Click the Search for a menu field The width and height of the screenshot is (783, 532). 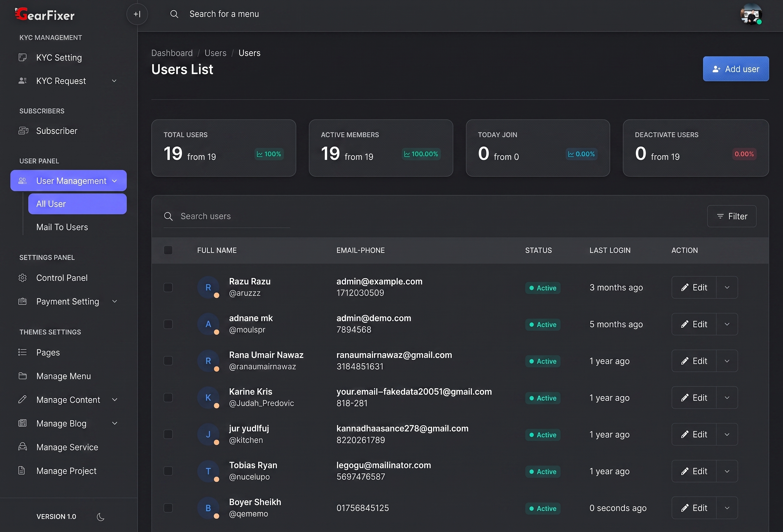[224, 14]
